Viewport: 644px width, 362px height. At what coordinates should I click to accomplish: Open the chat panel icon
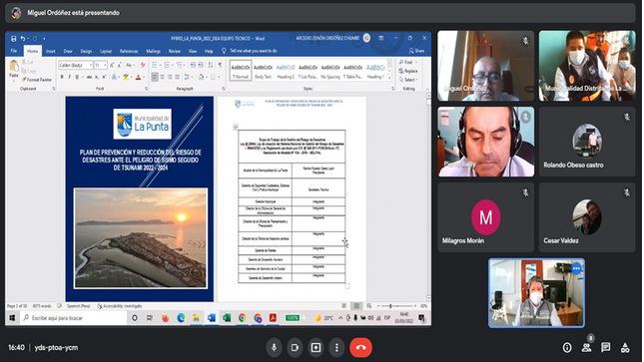click(605, 348)
